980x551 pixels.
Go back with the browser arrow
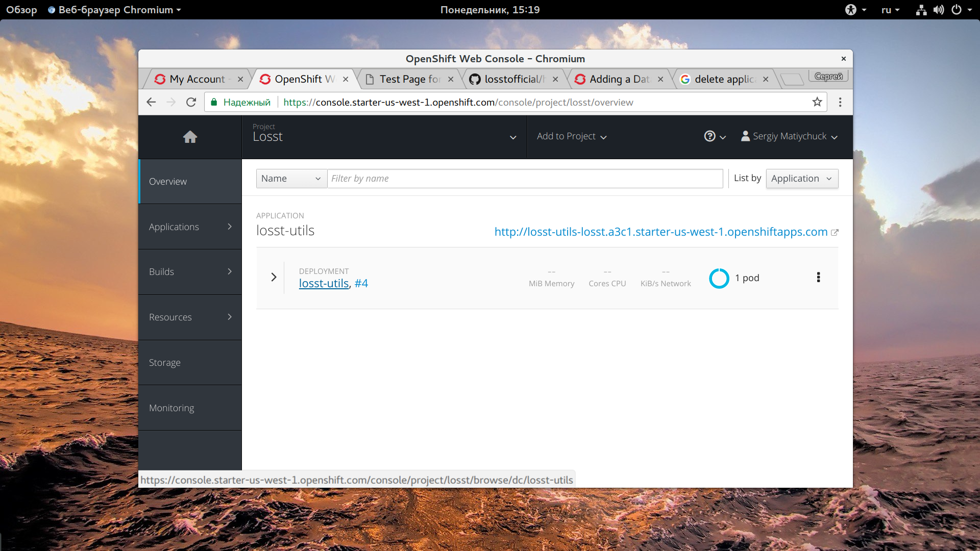click(x=151, y=102)
